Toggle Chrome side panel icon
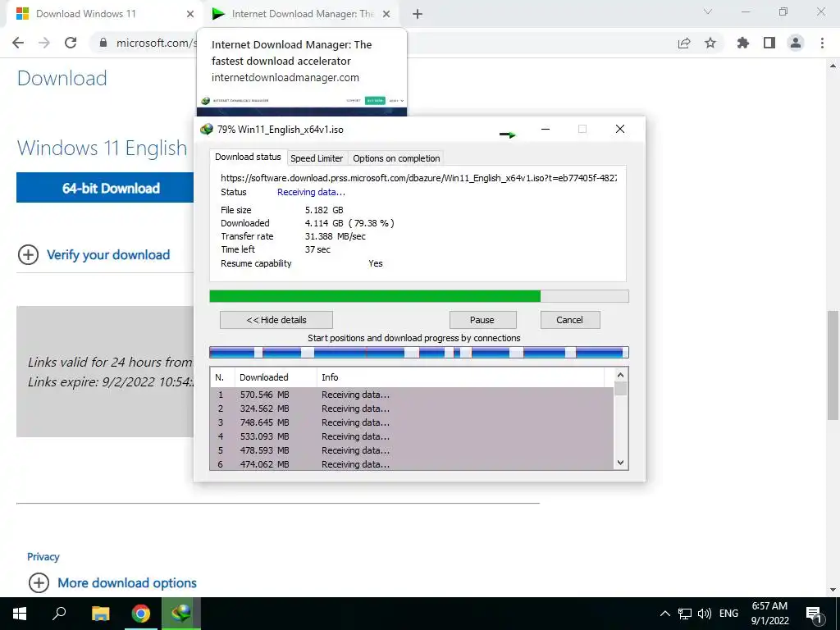This screenshot has width=840, height=630. [x=769, y=43]
